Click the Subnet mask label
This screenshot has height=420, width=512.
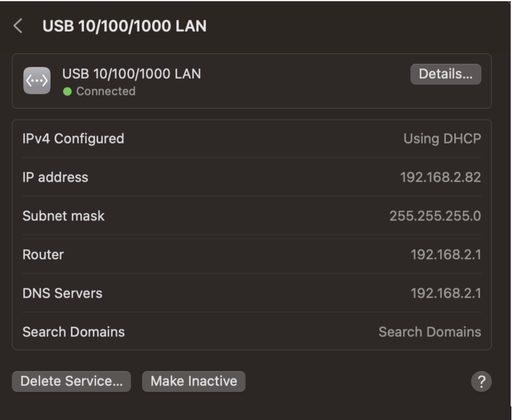click(x=63, y=216)
